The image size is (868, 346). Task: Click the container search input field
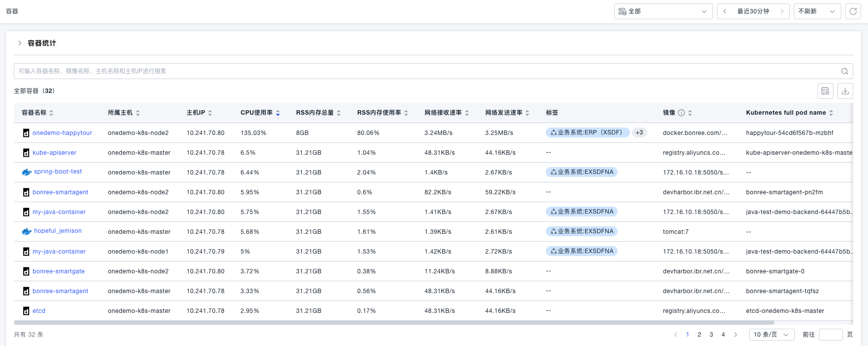(x=426, y=71)
